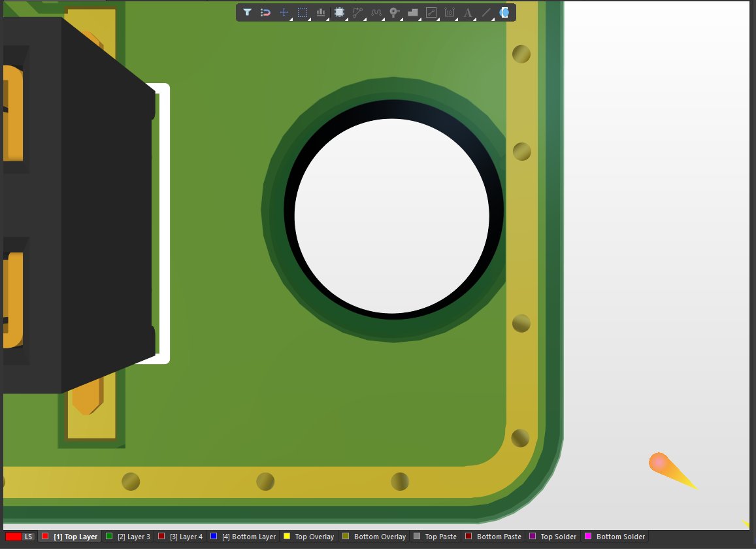The height and width of the screenshot is (549, 756).
Task: Select the Place Dimension tool
Action: (450, 12)
